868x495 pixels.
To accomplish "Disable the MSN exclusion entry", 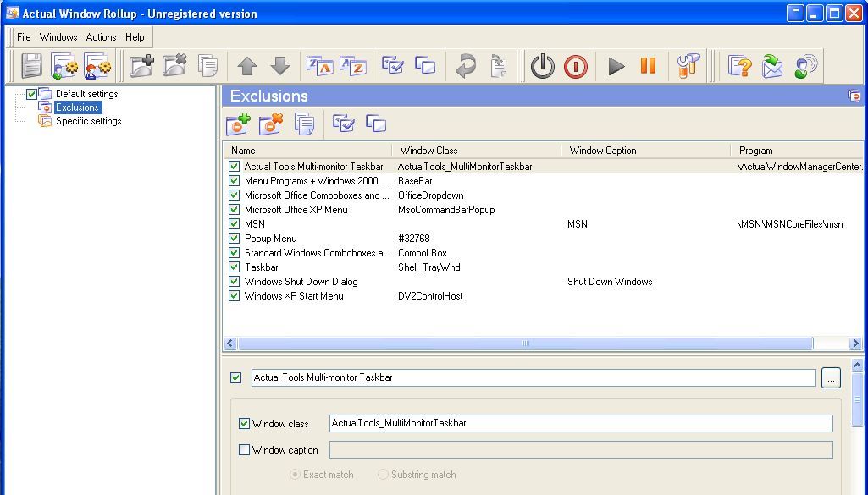I will tap(235, 223).
